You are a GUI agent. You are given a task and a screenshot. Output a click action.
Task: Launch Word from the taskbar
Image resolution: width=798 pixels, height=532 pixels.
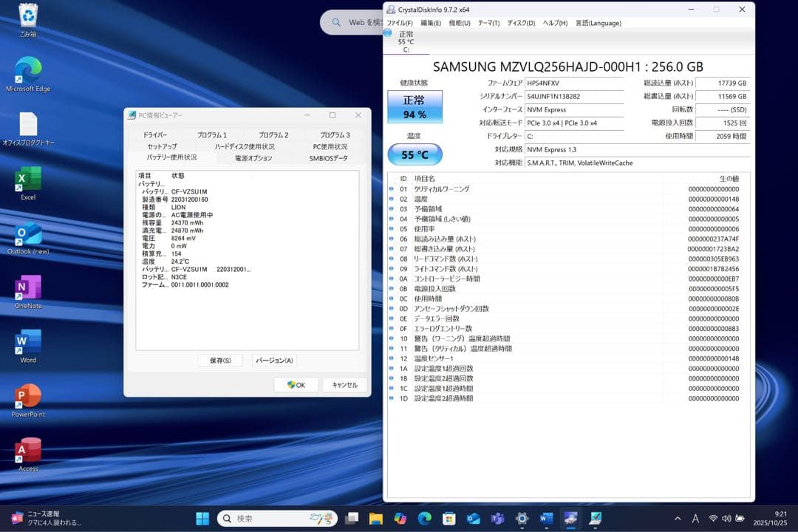[x=545, y=518]
